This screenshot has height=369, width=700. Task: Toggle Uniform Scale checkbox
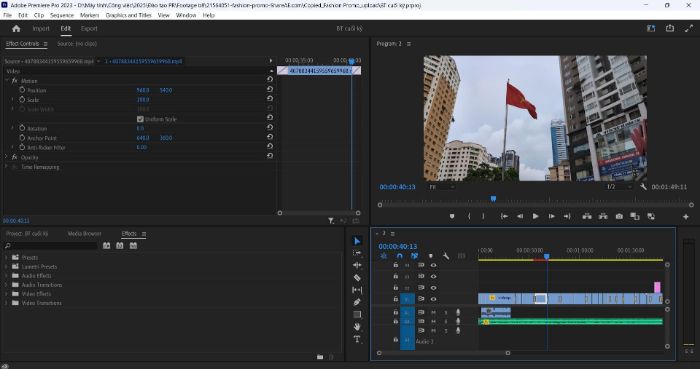click(140, 119)
